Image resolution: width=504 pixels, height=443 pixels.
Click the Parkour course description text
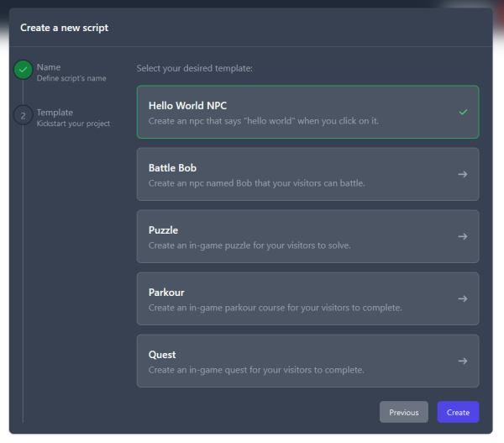click(x=276, y=308)
